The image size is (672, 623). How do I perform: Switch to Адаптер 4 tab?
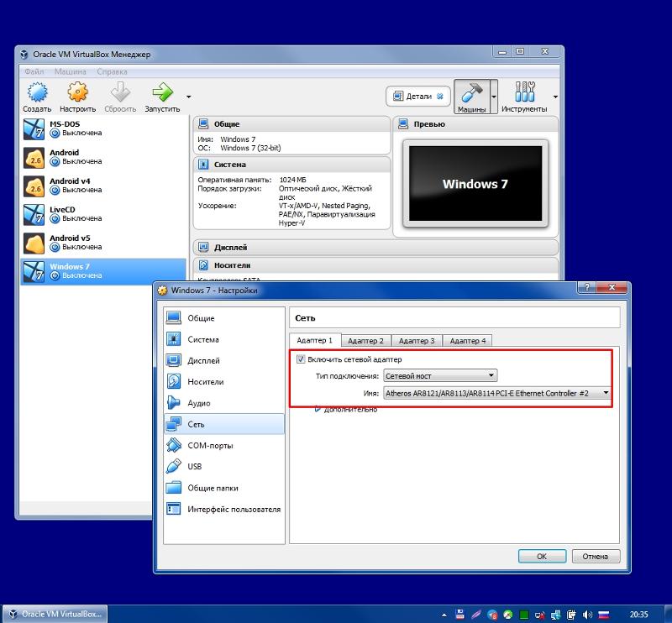[x=468, y=341]
